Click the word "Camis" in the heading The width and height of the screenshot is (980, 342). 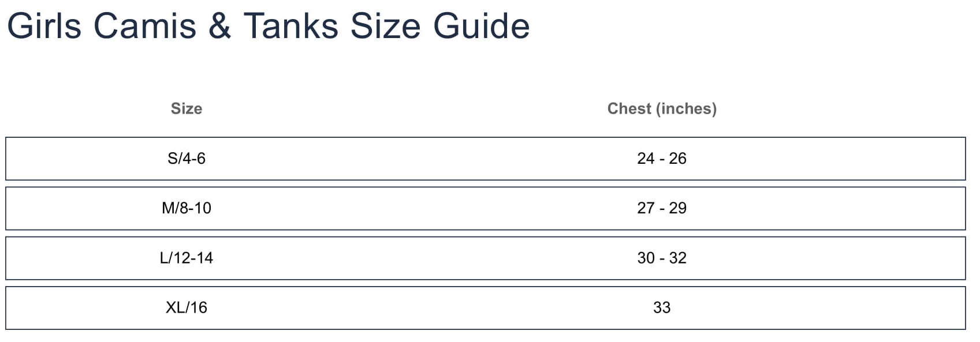click(x=145, y=27)
